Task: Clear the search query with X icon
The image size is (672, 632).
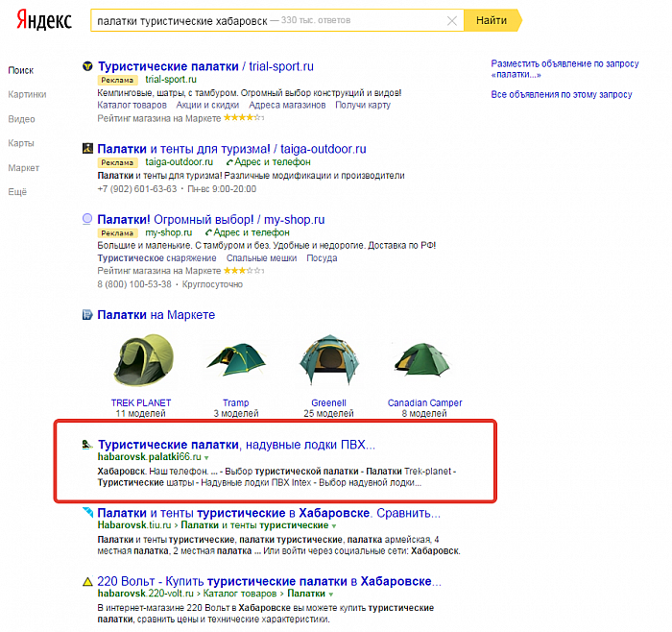Action: coord(452,20)
